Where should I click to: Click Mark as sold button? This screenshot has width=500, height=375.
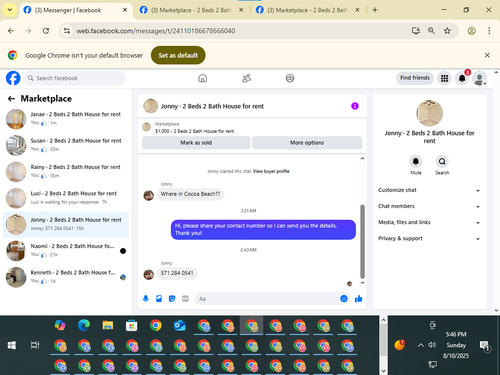196,143
